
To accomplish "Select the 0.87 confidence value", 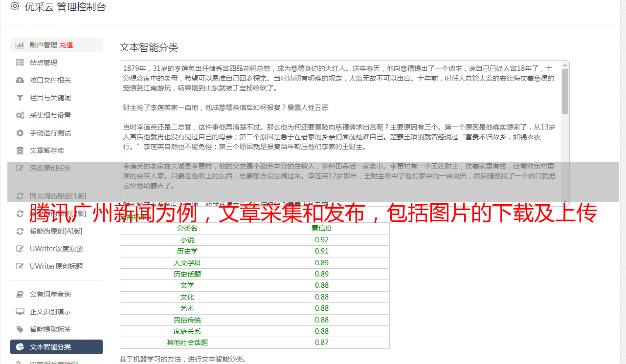I will point(322,343).
